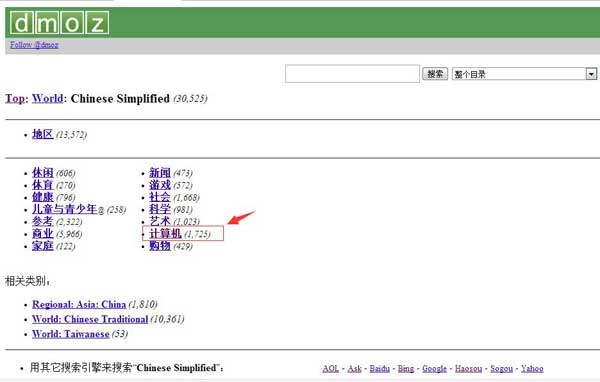Click the highlighted 计算机 category
This screenshot has width=600, height=382.
[x=165, y=233]
